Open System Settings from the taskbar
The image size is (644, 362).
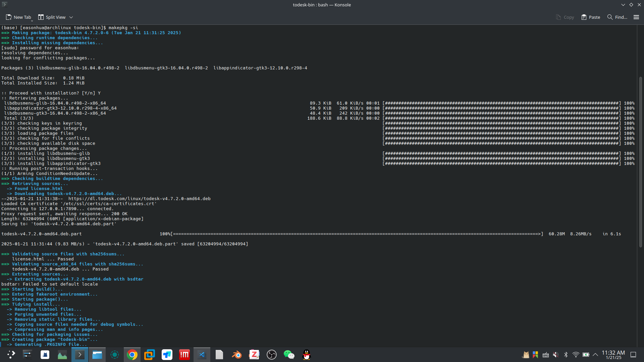coord(27,355)
